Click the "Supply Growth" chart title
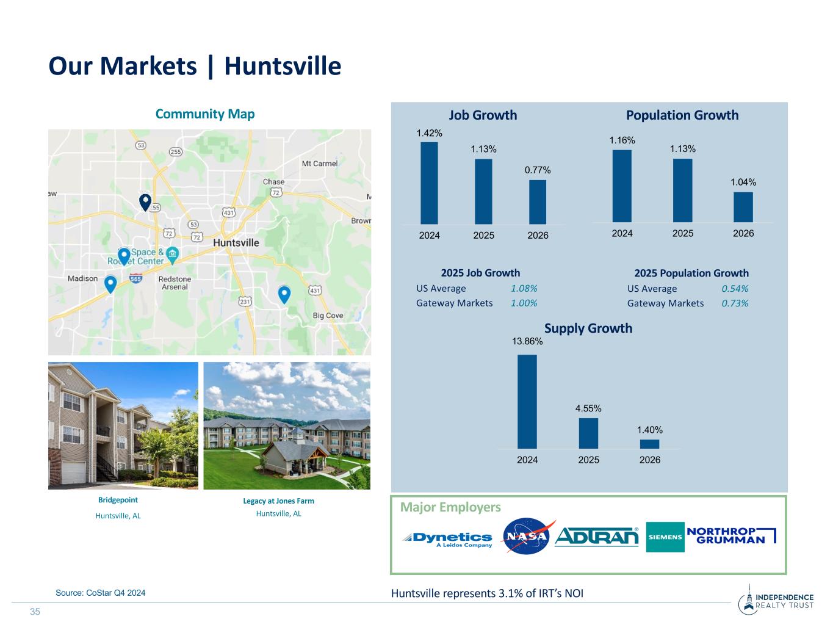This screenshot has width=833, height=644. [588, 328]
